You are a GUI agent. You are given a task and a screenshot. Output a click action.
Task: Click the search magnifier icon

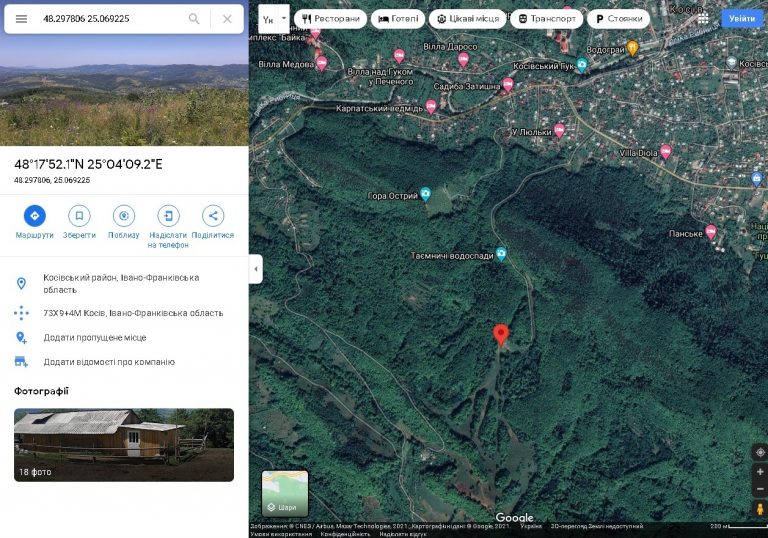click(194, 19)
